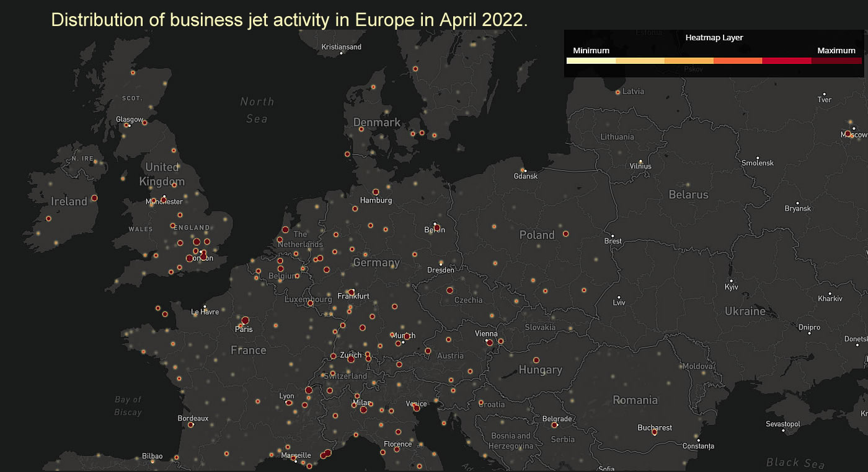
Task: Click the Marseille city label
Action: [296, 455]
